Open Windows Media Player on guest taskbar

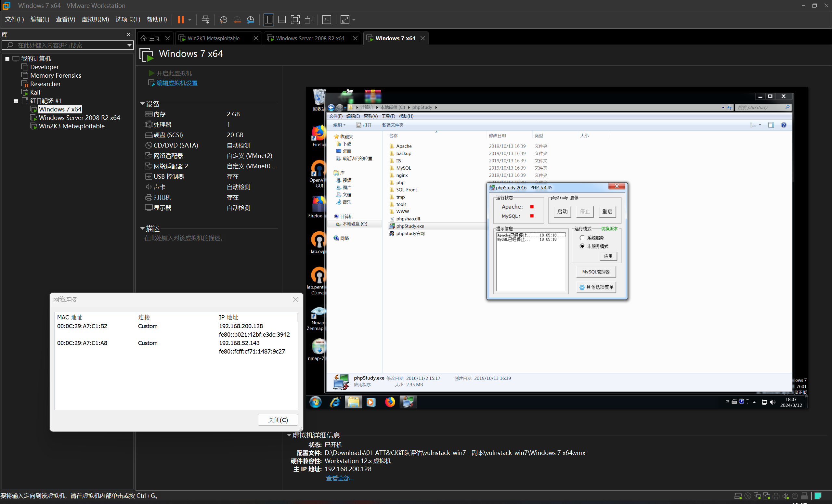(371, 402)
